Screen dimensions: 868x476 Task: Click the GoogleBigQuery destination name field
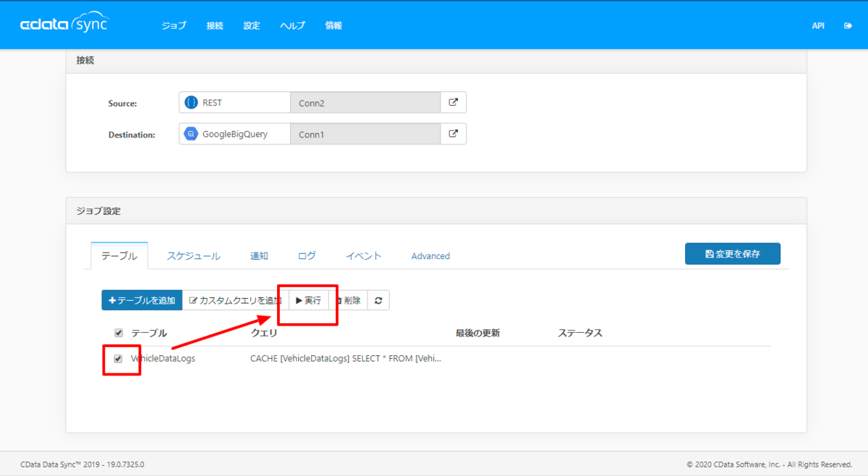[x=234, y=134]
